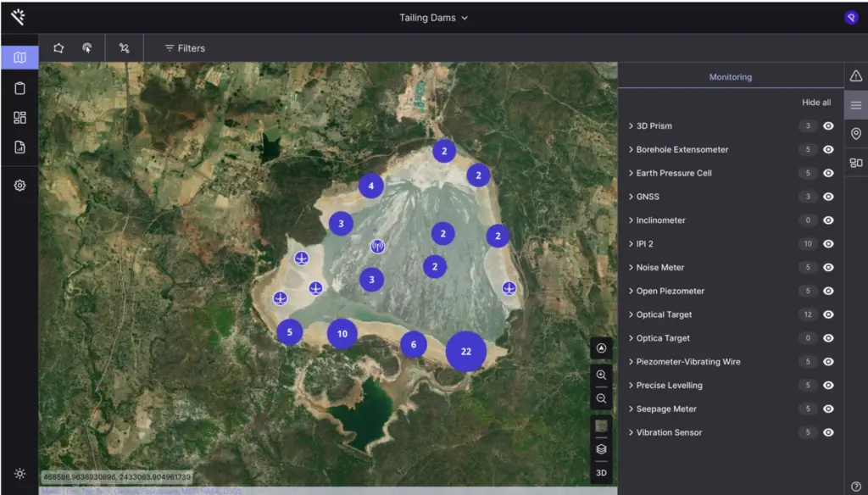Toggle light/dark theme sun icon
The width and height of the screenshot is (868, 495).
pyautogui.click(x=19, y=474)
